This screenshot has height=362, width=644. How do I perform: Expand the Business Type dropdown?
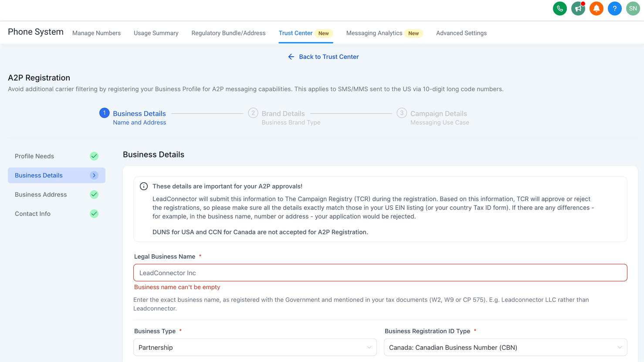255,348
